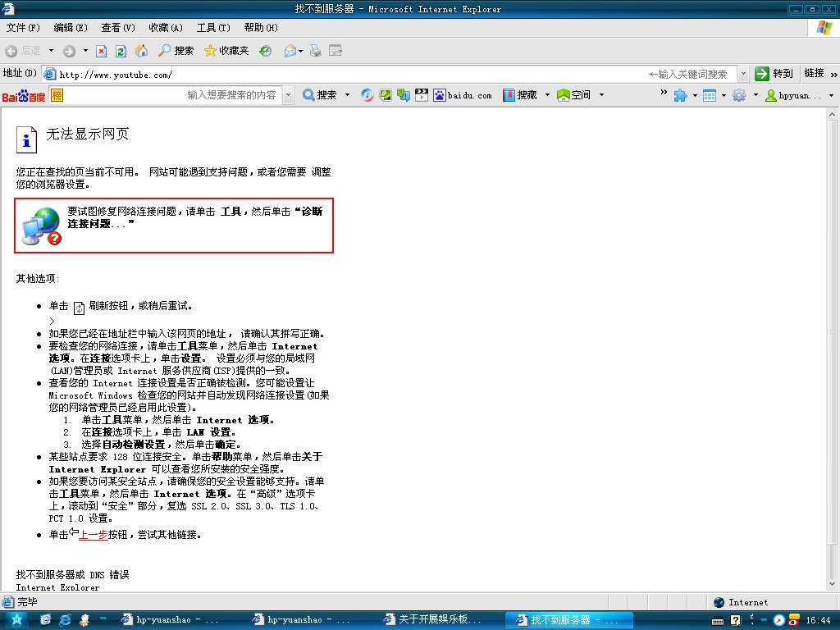Click the 转到 (Go) button
The height and width of the screenshot is (630, 840).
coord(774,74)
